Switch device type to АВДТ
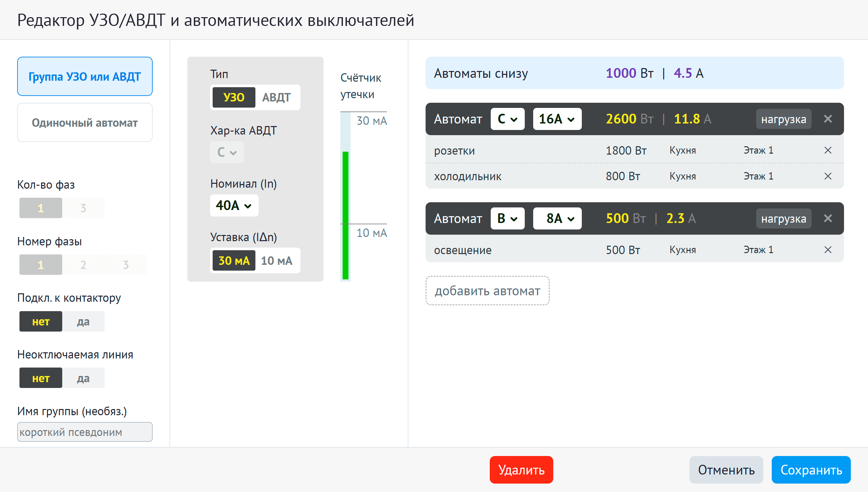868x492 pixels. [x=276, y=97]
